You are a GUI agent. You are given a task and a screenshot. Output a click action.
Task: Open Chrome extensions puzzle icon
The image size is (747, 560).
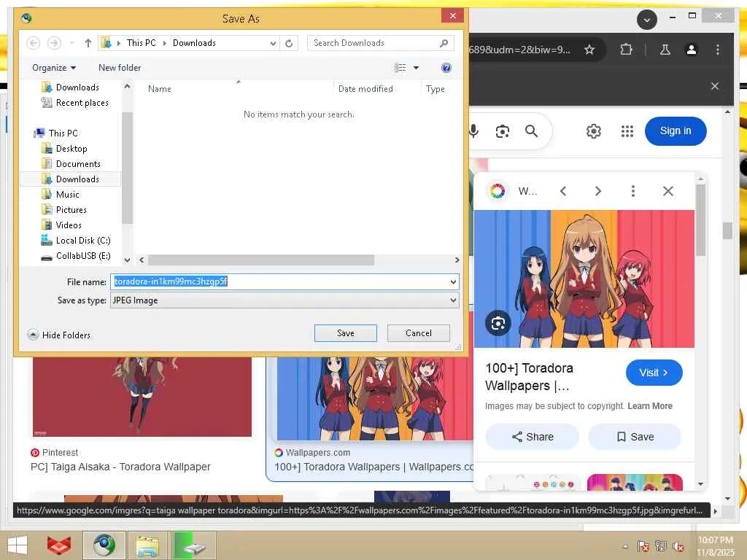click(x=626, y=50)
